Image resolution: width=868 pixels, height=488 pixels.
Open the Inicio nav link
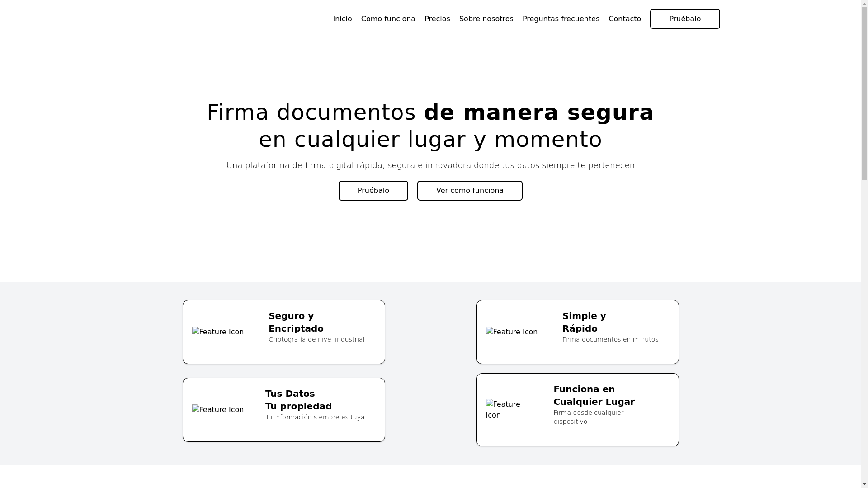coord(342,19)
